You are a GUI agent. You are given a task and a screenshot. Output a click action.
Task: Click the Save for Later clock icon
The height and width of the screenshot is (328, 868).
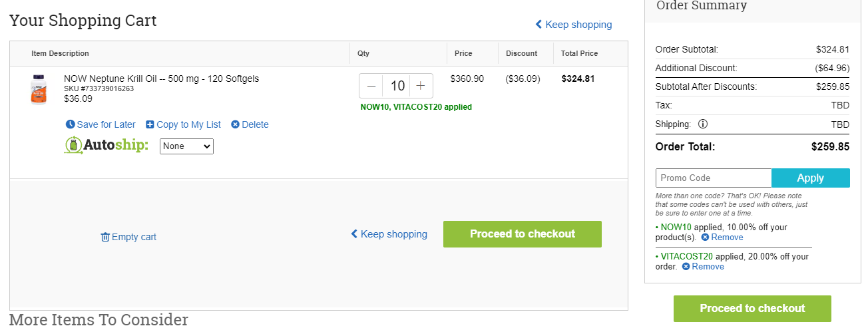(71, 124)
